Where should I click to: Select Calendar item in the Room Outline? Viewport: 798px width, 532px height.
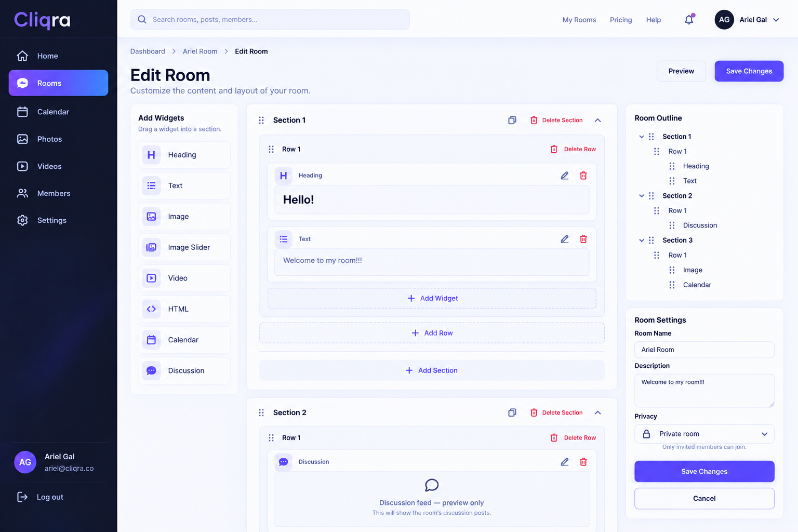point(697,285)
